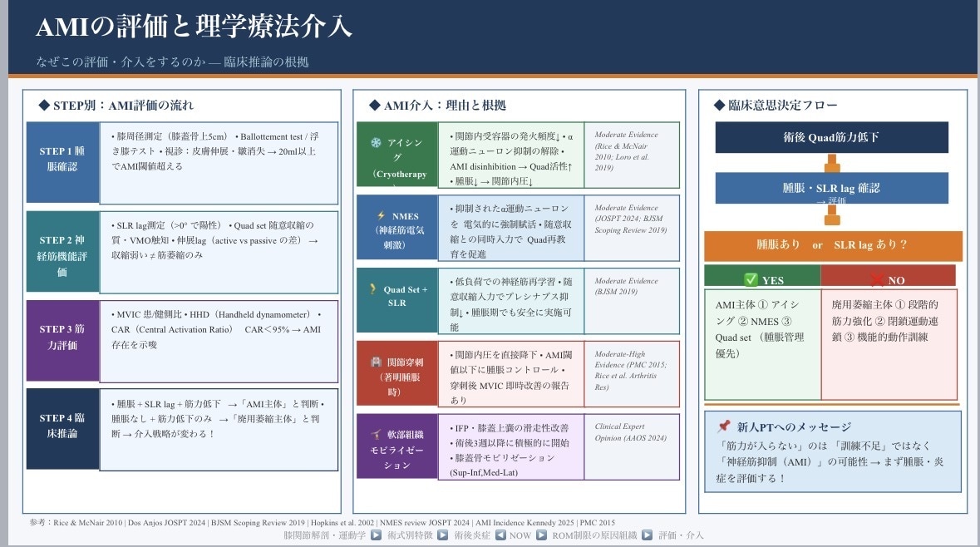980x547 pixels.
Task: Click the AMI主体 アイシング NMES Quad set text
Action: [x=759, y=329]
